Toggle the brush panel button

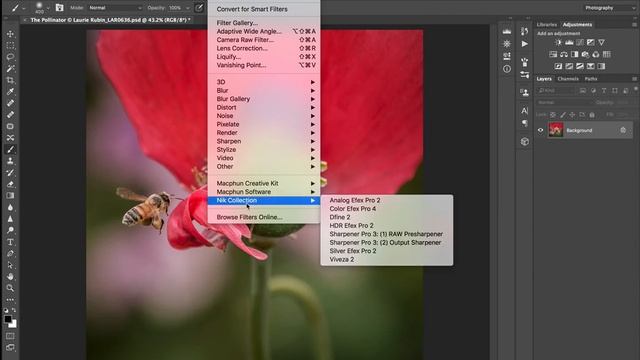tap(59, 8)
